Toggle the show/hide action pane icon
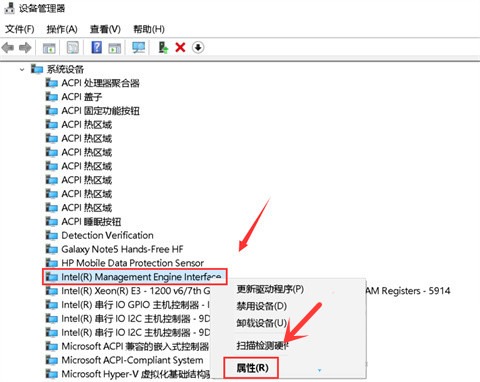The image size is (480, 382). coord(115,48)
